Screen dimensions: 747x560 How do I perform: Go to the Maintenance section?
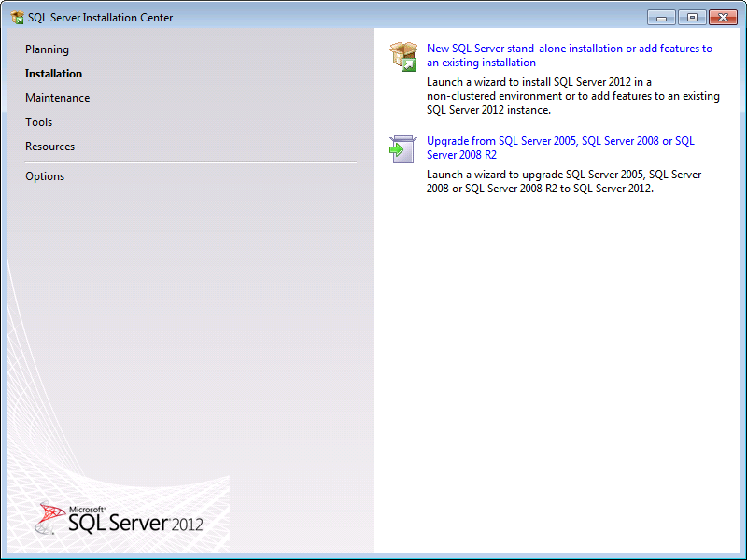pos(58,98)
